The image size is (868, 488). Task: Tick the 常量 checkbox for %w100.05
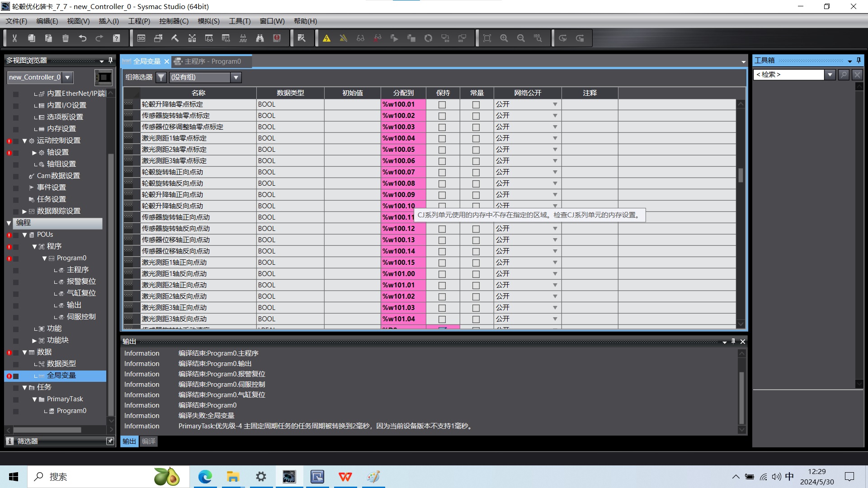(476, 150)
